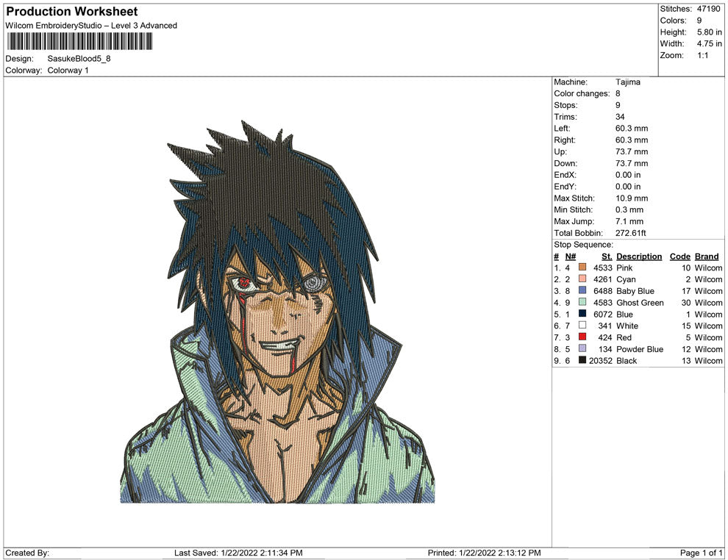Click the 'EndY:' label
The image size is (728, 560).
tap(565, 187)
